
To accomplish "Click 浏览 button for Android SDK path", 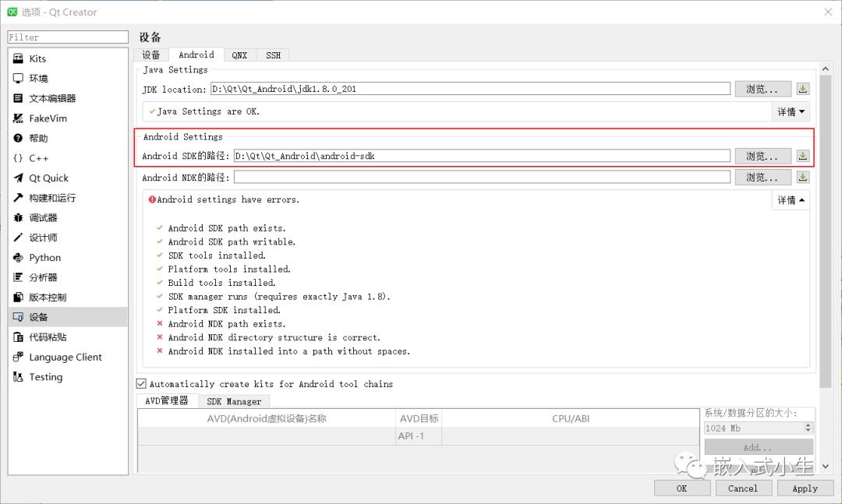I will click(x=762, y=157).
